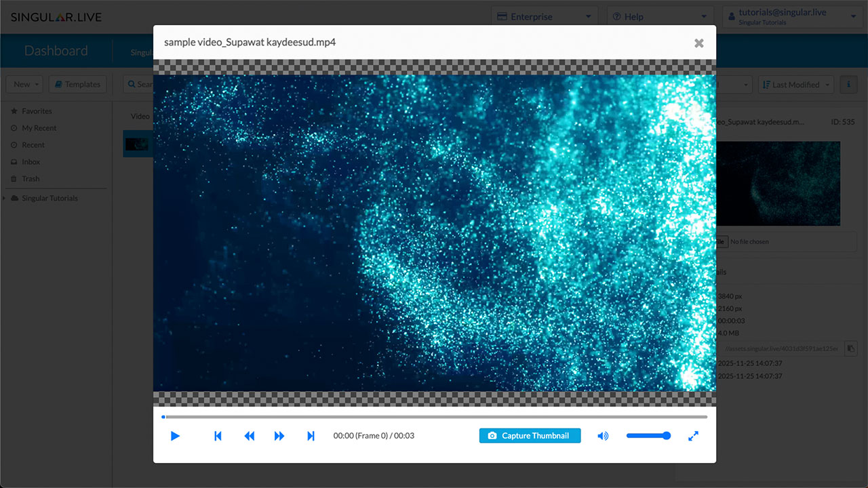Viewport: 868px width, 488px height.
Task: Open the info panel via the i icon
Action: click(848, 84)
